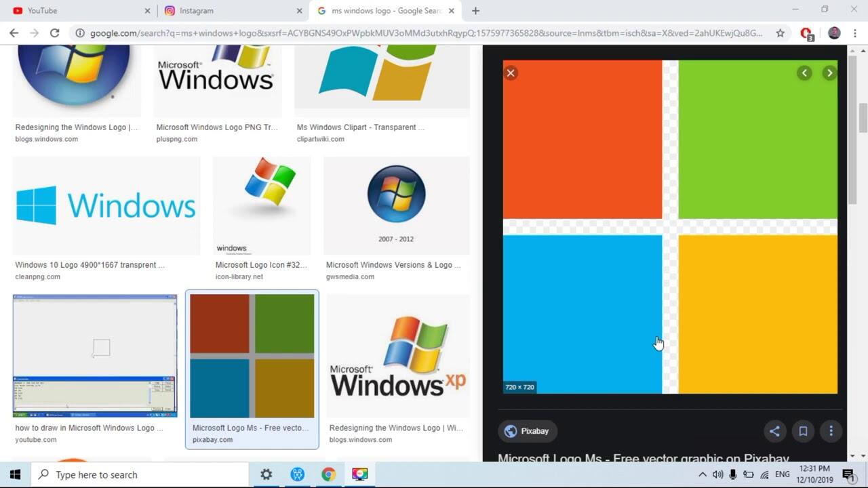Image resolution: width=868 pixels, height=488 pixels.
Task: Bookmark this page with star icon
Action: pos(780,33)
